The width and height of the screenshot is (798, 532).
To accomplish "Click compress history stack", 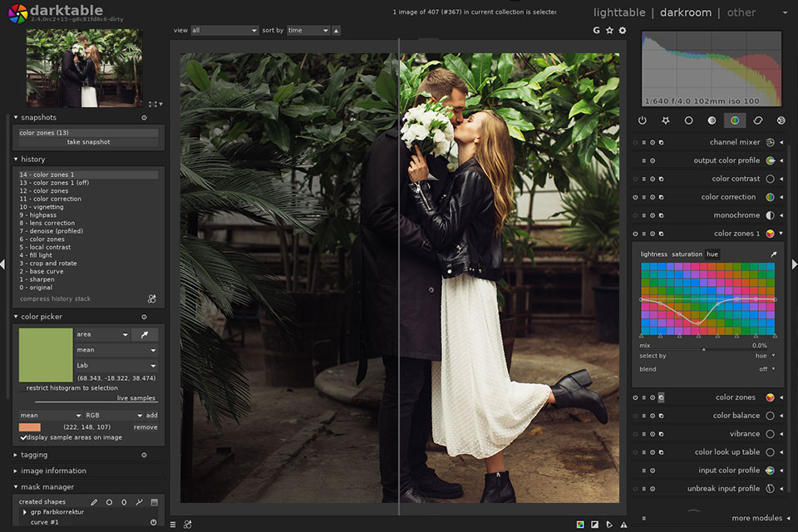I will click(x=56, y=298).
